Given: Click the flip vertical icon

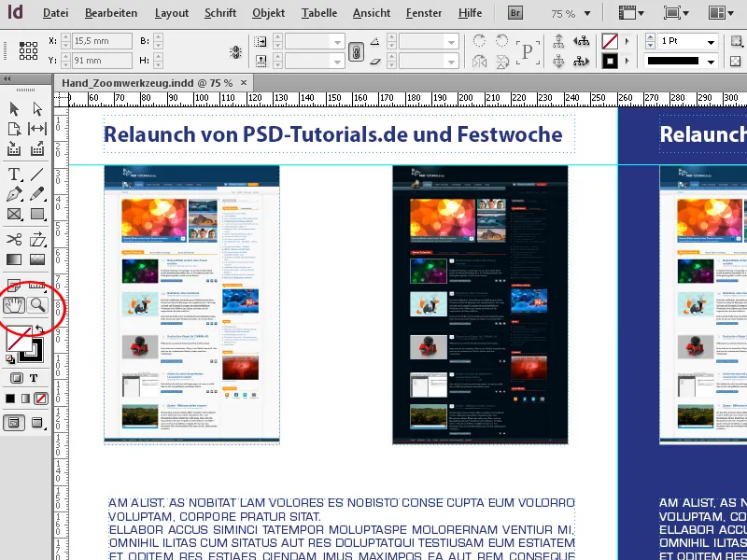Looking at the screenshot, I should point(501,61).
